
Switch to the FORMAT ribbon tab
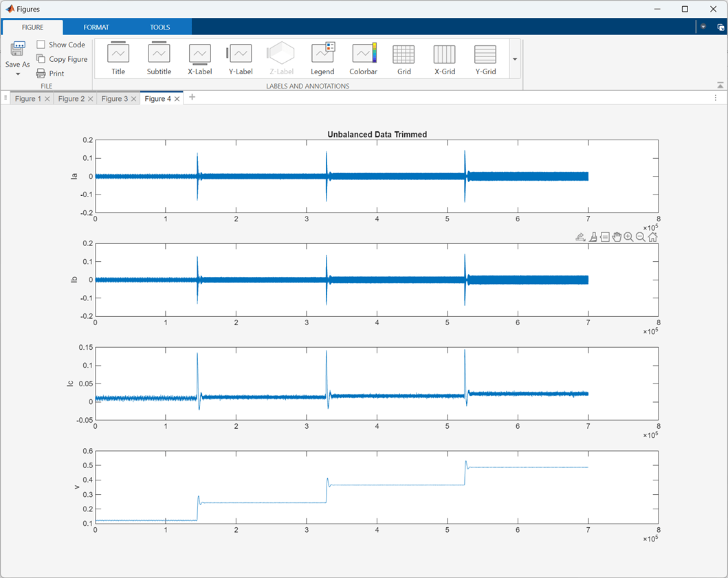(96, 27)
